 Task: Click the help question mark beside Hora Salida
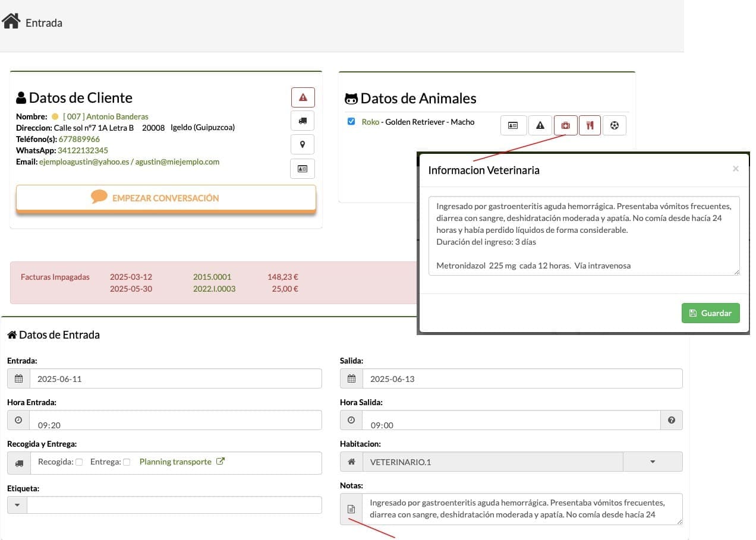click(x=672, y=420)
